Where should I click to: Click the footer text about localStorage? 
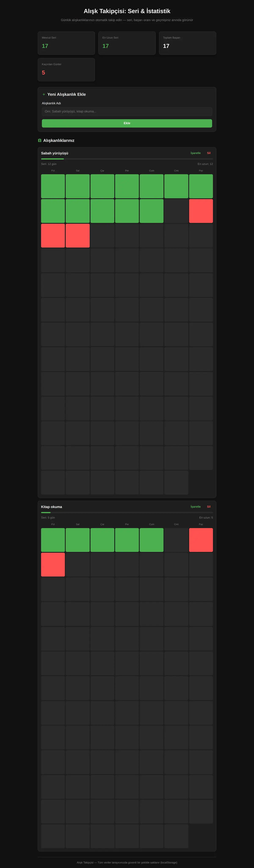[127, 863]
